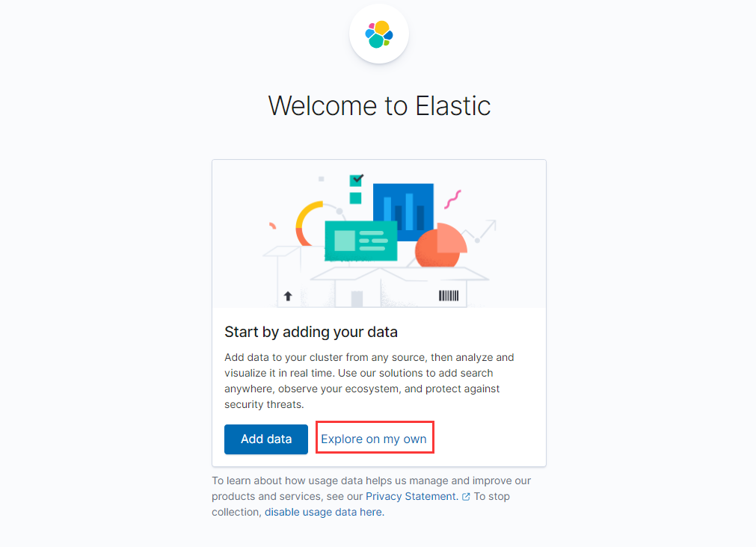Click the description paragraph about adding data

coord(369,381)
